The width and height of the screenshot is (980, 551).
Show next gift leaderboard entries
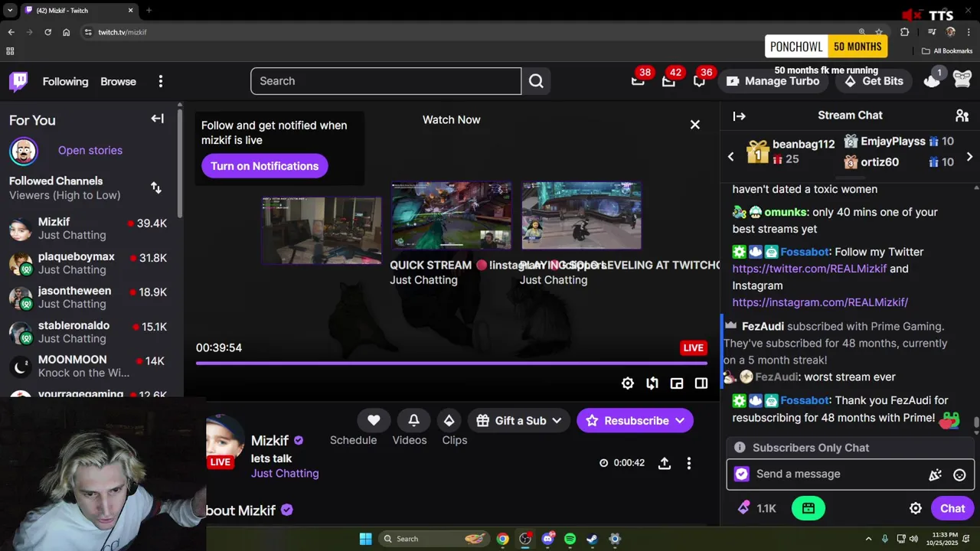(x=969, y=156)
